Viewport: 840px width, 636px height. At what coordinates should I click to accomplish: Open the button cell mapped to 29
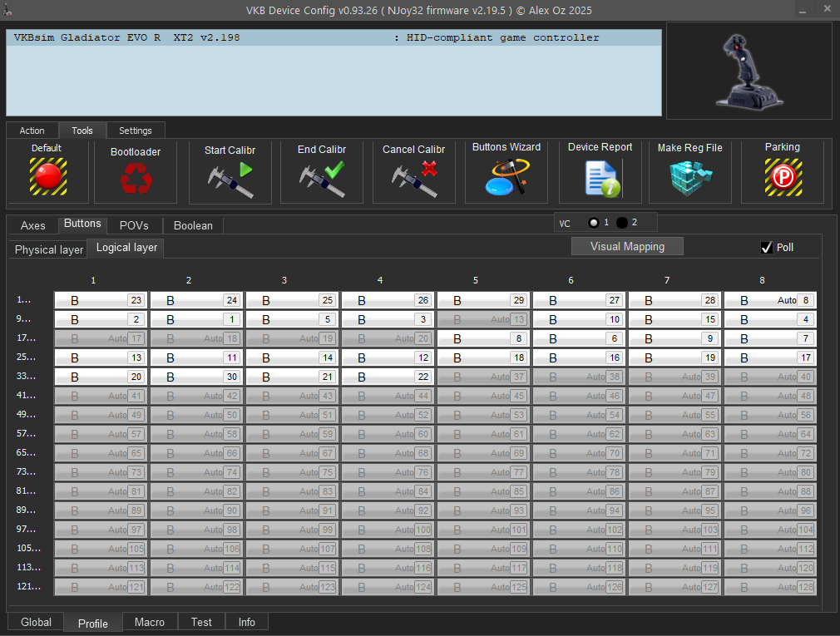484,300
